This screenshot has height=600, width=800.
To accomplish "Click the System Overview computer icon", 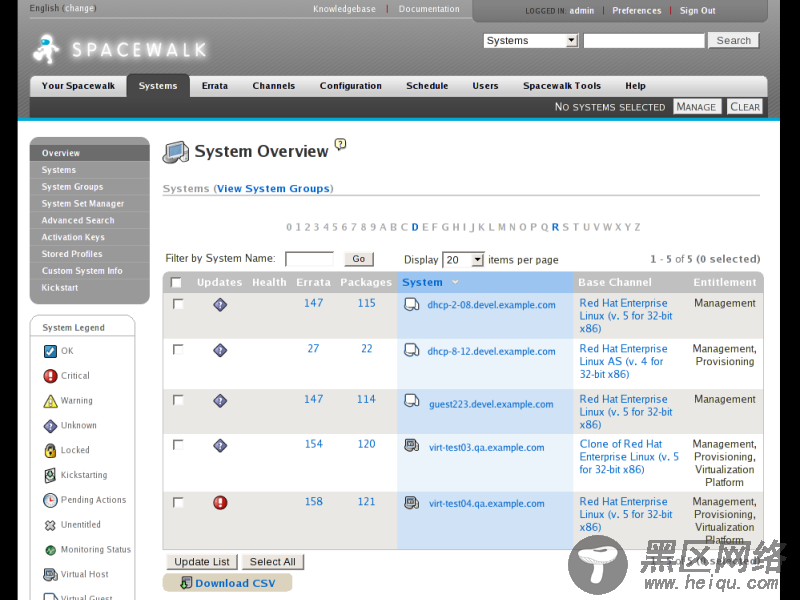I will [x=176, y=152].
